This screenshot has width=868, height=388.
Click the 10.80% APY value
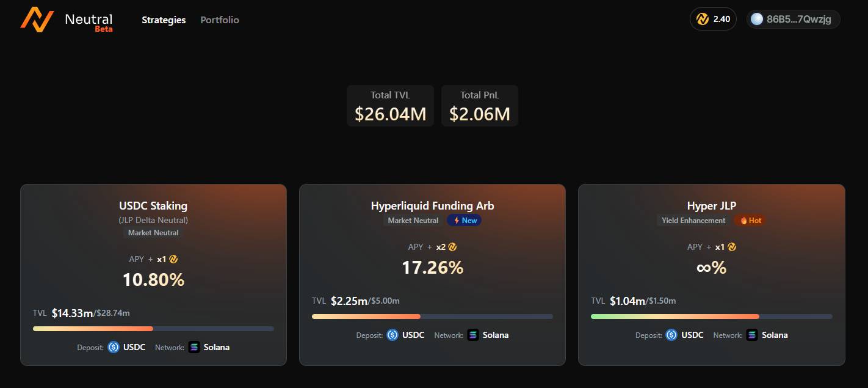tap(153, 280)
